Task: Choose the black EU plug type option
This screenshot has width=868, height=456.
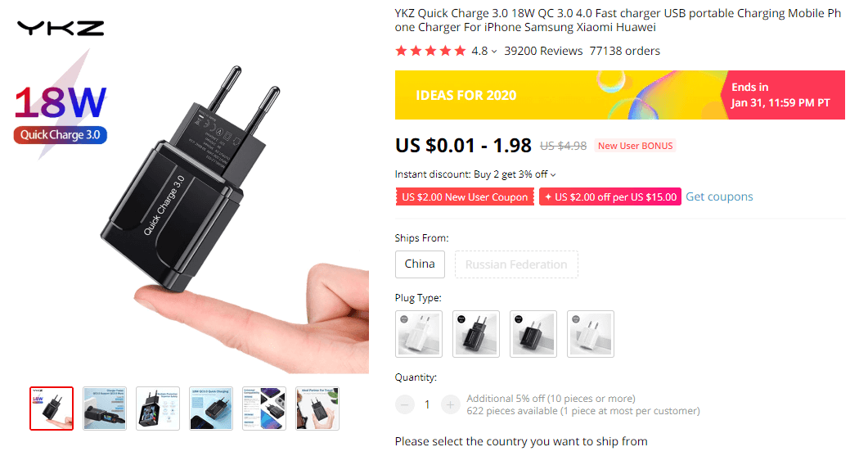Action: [476, 334]
